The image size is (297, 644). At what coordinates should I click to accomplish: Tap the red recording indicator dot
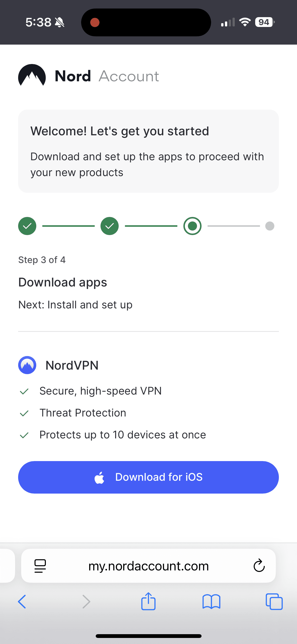[x=95, y=22]
